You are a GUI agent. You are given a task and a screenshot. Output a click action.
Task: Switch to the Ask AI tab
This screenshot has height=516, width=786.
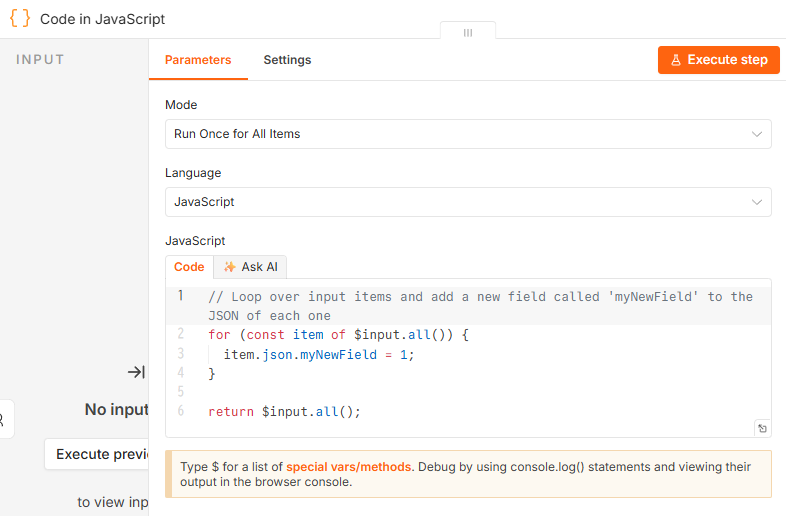[250, 267]
